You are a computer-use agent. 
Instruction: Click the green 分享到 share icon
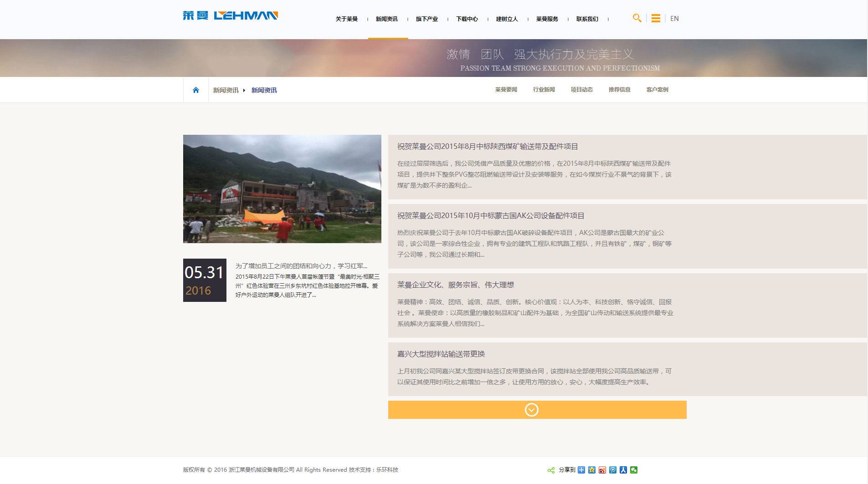point(551,469)
